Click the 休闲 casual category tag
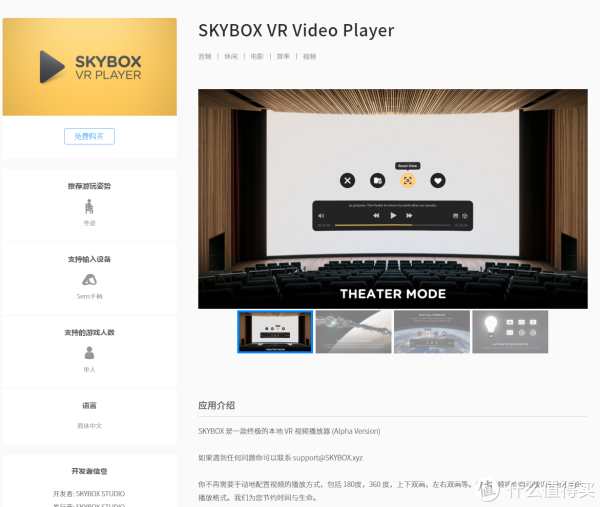 pyautogui.click(x=231, y=57)
